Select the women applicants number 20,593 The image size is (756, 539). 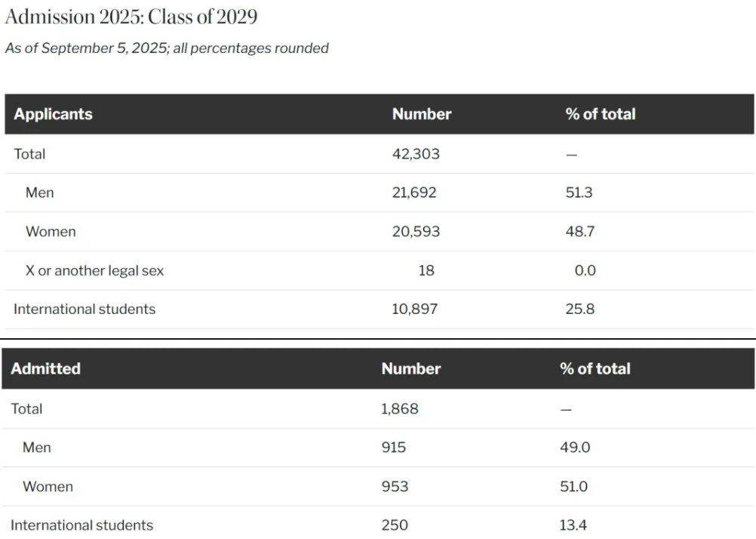(416, 232)
